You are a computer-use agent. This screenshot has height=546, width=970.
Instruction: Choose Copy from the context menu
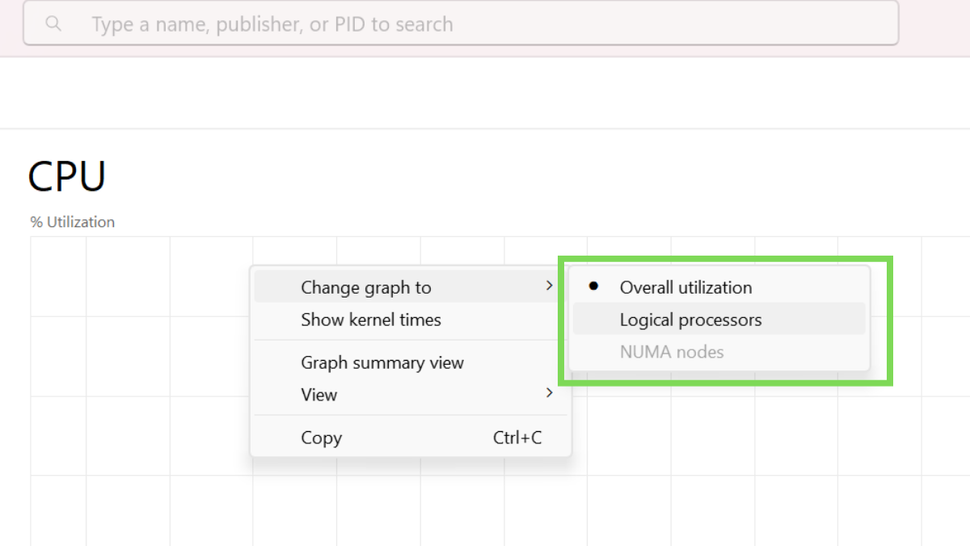point(321,437)
